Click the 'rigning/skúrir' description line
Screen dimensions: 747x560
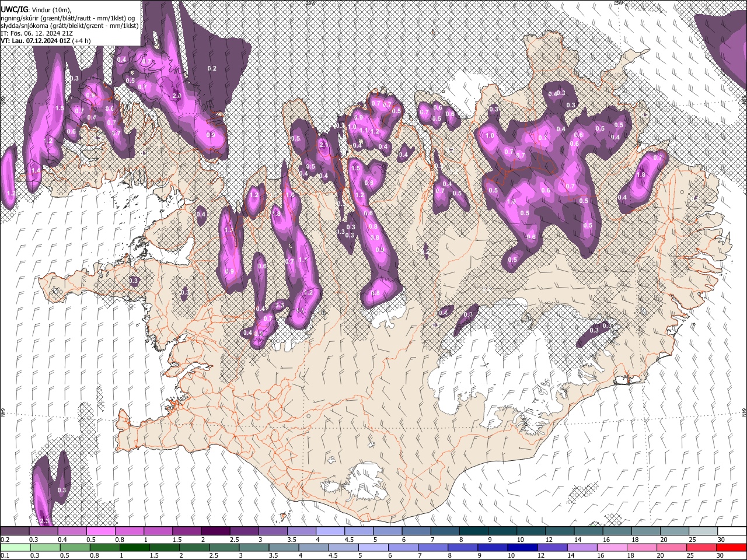(x=69, y=18)
